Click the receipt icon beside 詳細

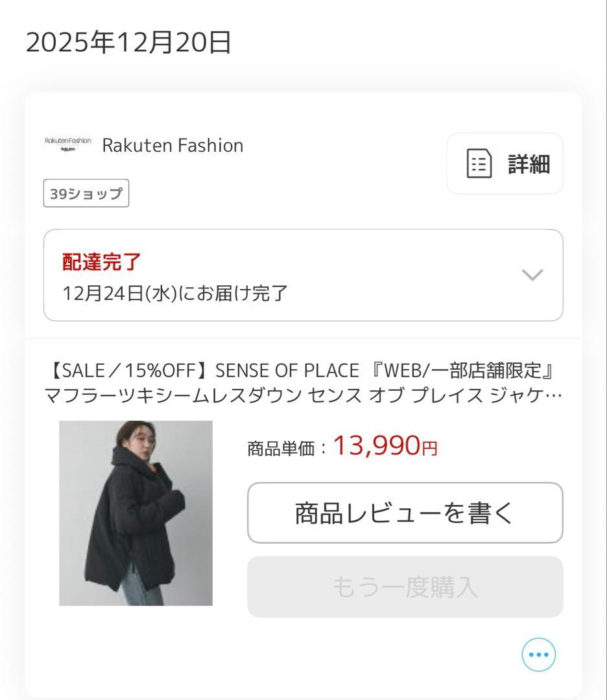(479, 164)
